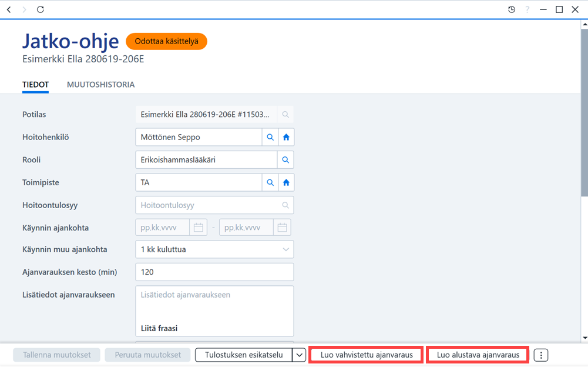Screen dimensions: 588x367
Task: Click the search icon in Rooli field
Action: 285,159
